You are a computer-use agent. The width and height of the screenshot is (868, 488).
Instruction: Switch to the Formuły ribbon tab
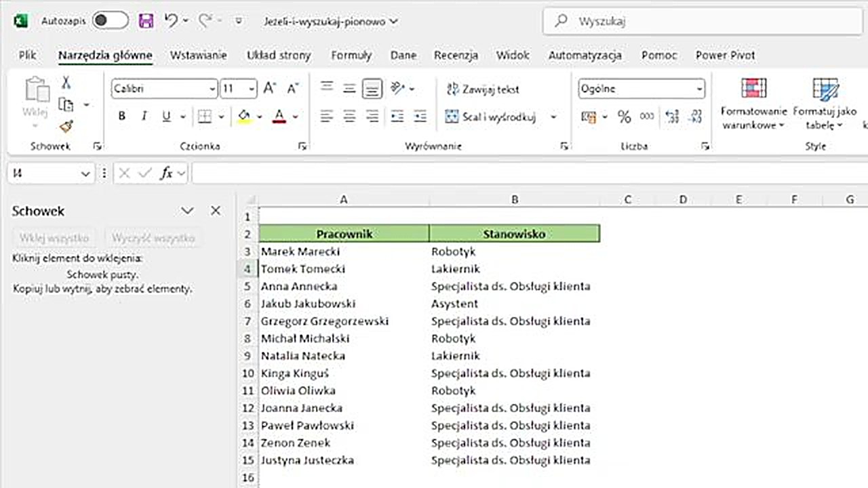[351, 55]
